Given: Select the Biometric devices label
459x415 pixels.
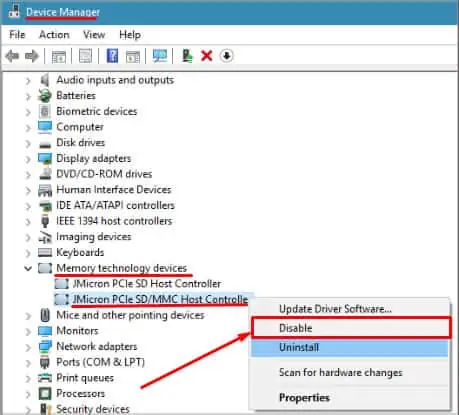Looking at the screenshot, I should pos(97,111).
